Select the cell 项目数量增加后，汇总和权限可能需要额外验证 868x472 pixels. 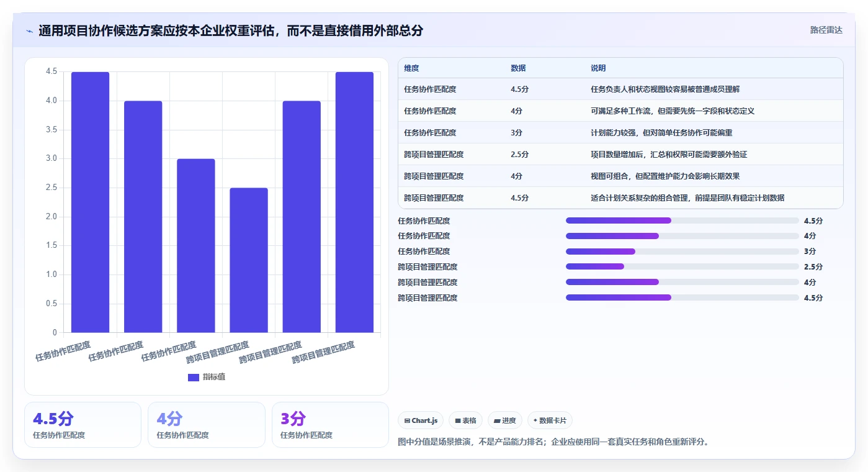click(x=669, y=155)
